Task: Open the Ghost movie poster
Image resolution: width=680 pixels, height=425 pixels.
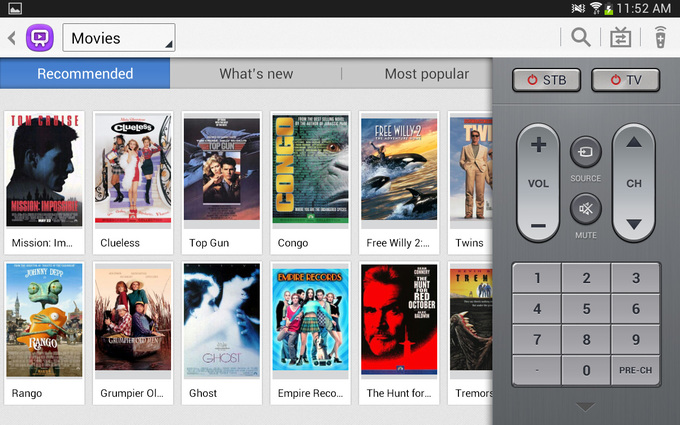Action: pos(222,320)
